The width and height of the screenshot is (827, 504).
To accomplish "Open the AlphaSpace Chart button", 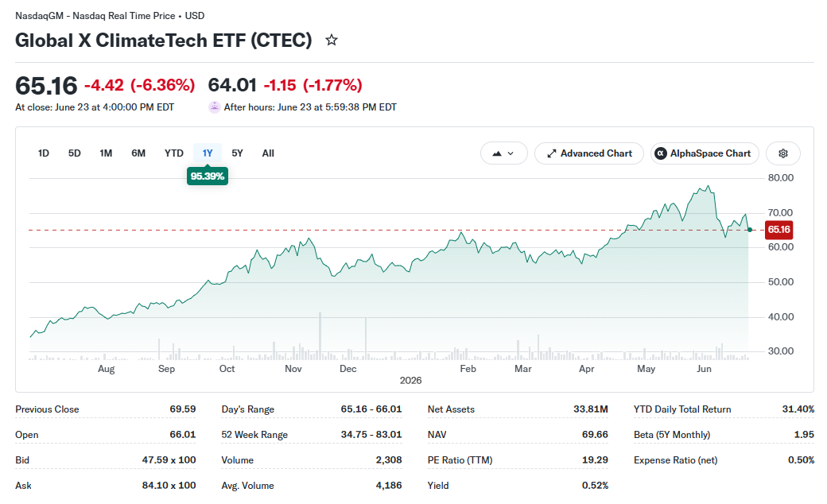I will [x=705, y=153].
